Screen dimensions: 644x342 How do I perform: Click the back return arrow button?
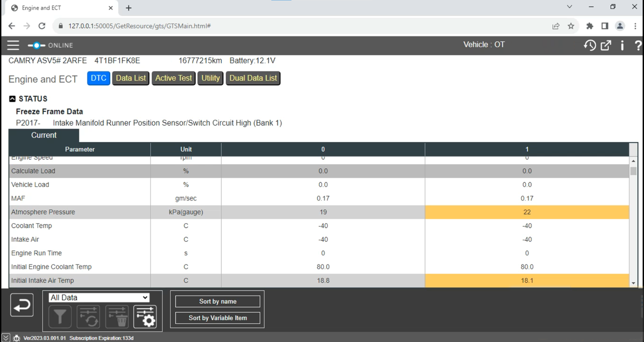22,305
